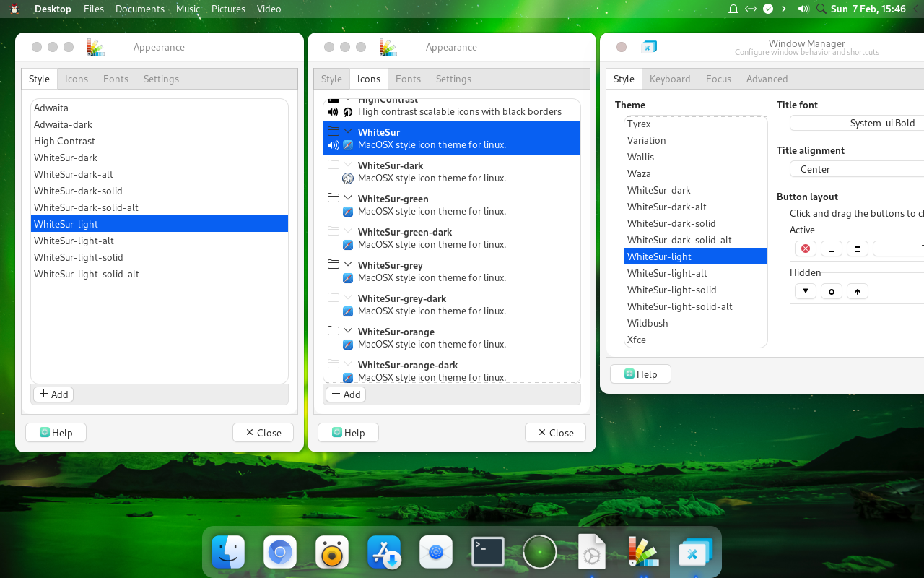Open Icons tab in the style-list Appearance window
This screenshot has width=924, height=578.
77,79
